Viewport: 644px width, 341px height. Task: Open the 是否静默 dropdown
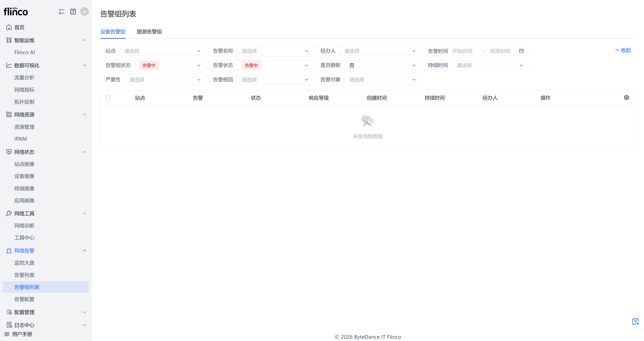click(x=382, y=65)
